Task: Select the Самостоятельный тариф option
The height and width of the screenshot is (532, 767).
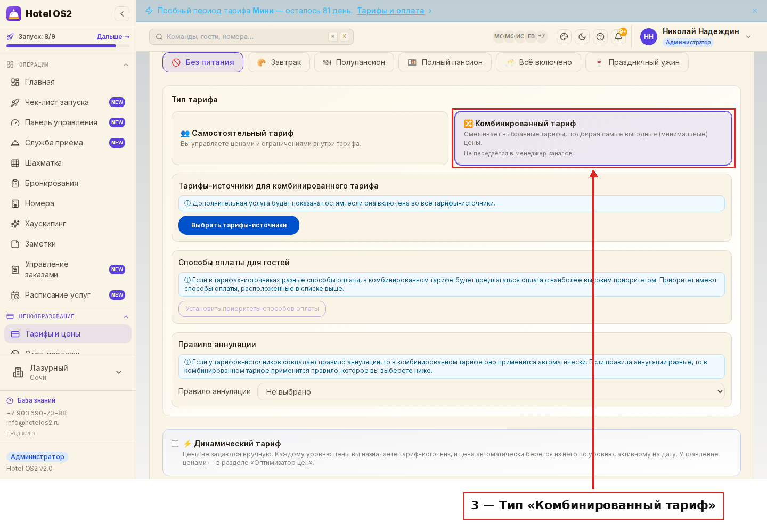Action: [x=310, y=138]
